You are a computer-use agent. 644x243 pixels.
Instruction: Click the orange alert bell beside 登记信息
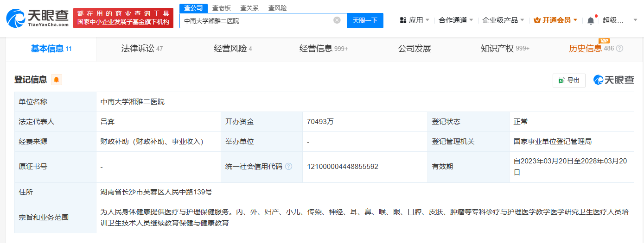click(57, 80)
